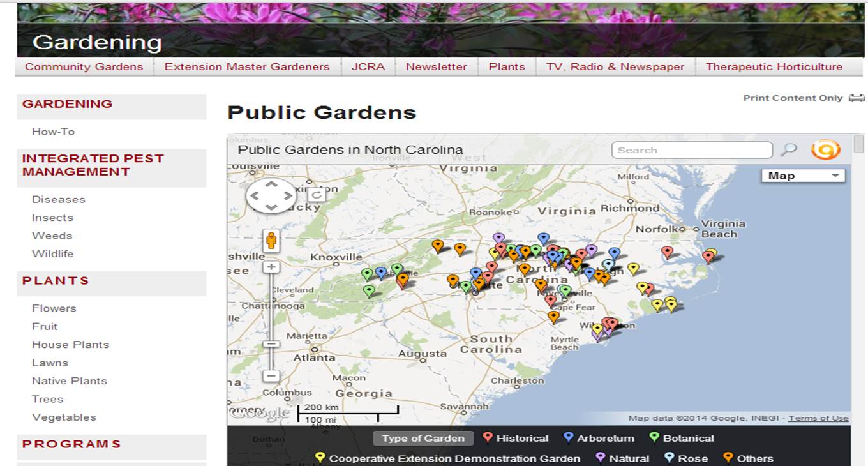The width and height of the screenshot is (868, 466).
Task: Click the green marker near Chattanooga
Action: 369,291
